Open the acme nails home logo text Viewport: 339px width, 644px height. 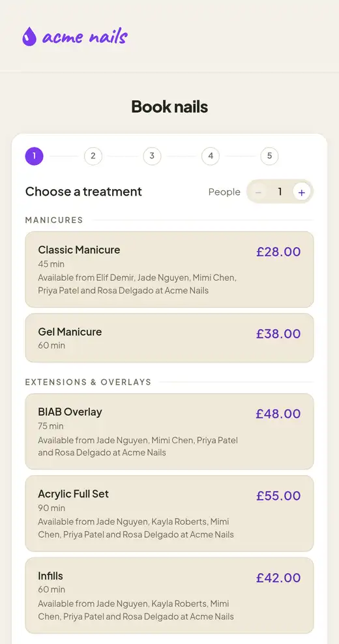pyautogui.click(x=85, y=37)
